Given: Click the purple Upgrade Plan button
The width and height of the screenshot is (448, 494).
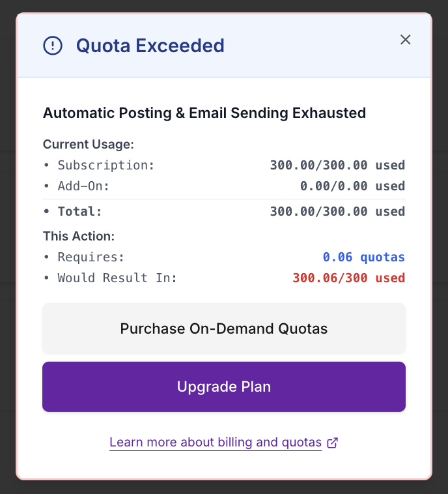Looking at the screenshot, I should (x=224, y=387).
